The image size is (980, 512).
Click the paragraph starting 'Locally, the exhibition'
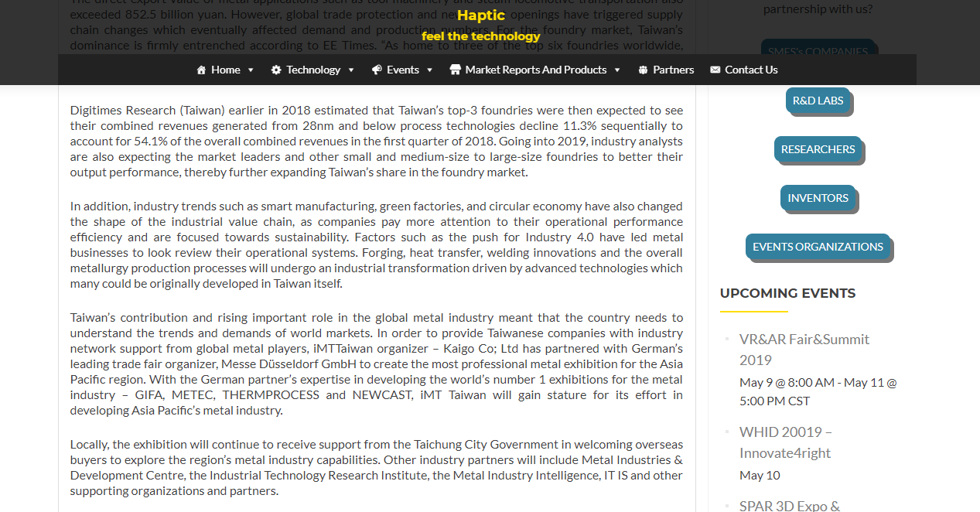[x=377, y=468]
